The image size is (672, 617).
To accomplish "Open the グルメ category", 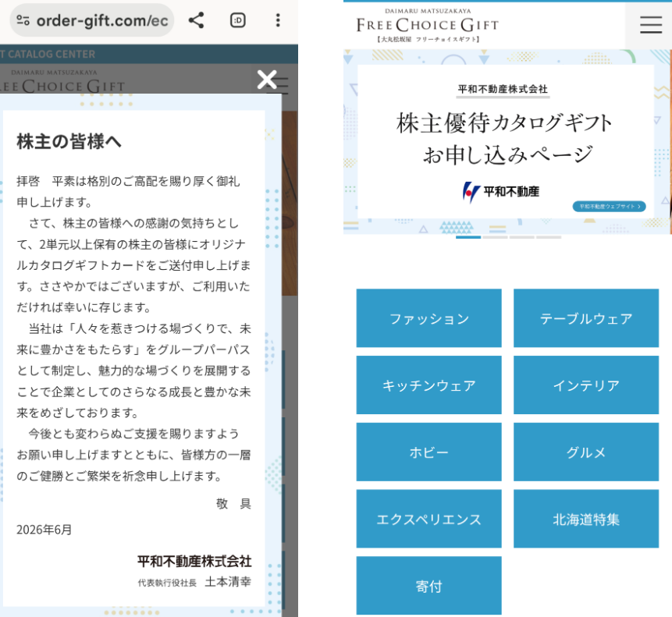I will coord(586,452).
